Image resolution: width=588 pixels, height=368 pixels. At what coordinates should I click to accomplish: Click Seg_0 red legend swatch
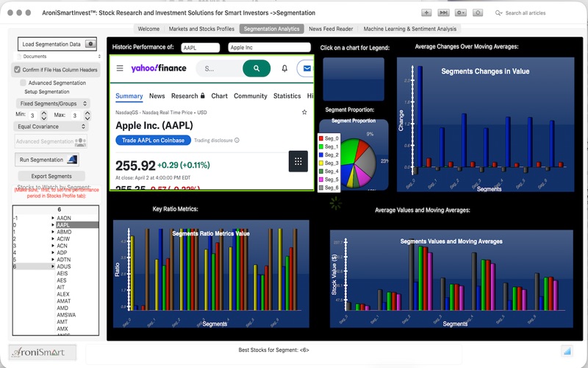click(321, 138)
